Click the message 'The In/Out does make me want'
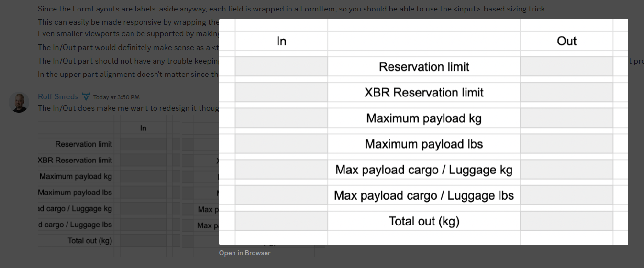644x268 pixels. click(128, 108)
